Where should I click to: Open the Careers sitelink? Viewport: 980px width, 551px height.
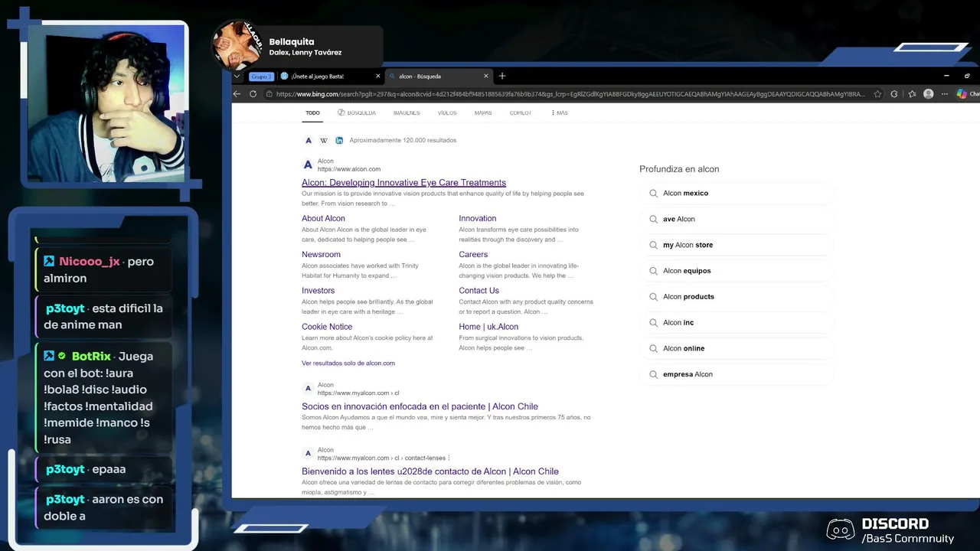coord(473,254)
